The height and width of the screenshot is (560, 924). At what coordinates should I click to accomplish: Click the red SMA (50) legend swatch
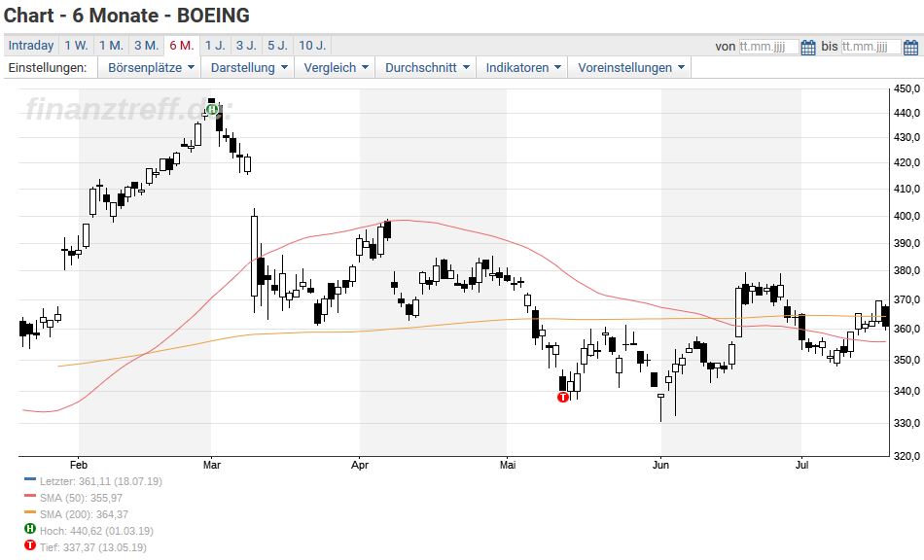click(x=30, y=496)
